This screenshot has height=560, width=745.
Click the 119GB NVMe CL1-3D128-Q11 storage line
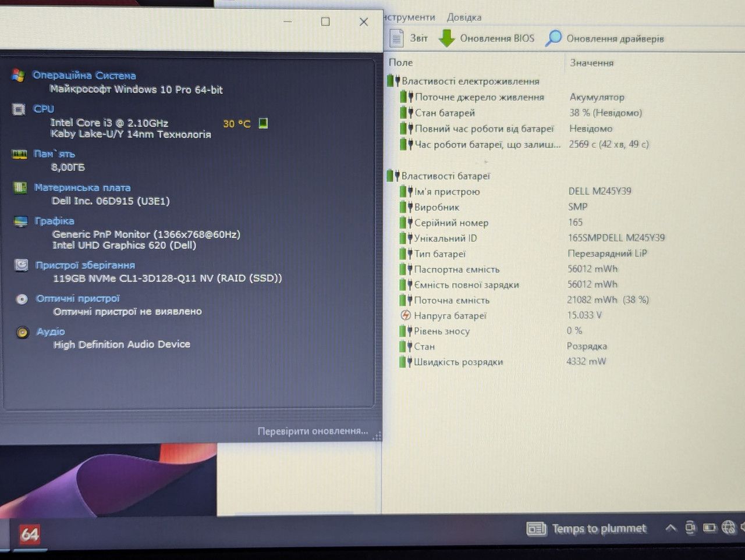168,279
